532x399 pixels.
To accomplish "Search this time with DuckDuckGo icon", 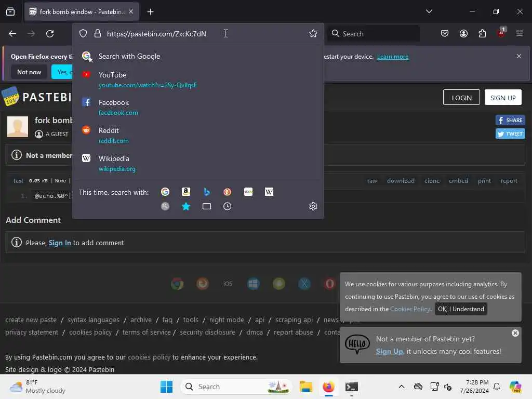I will (228, 192).
